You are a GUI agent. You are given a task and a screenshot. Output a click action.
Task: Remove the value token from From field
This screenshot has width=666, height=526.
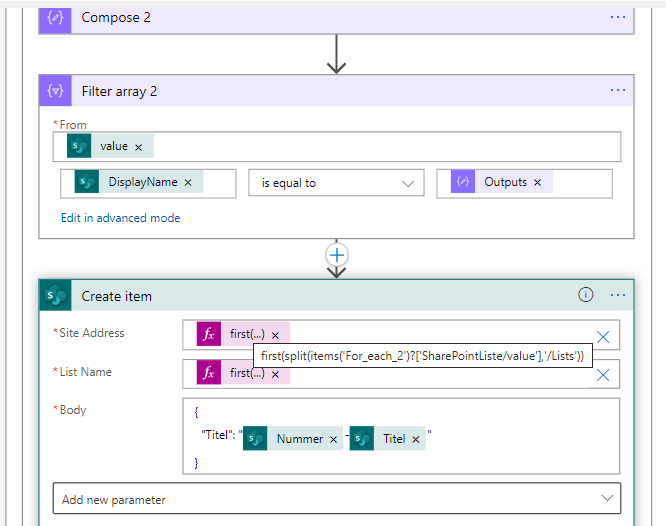(x=138, y=147)
